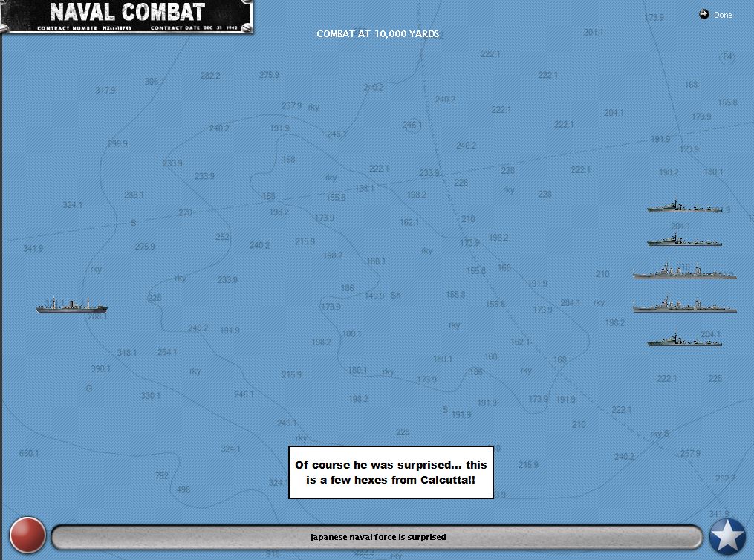Screen dimensions: 754x560
Task: Click the depth marking 341.9 near the left edge
Action: (x=33, y=249)
